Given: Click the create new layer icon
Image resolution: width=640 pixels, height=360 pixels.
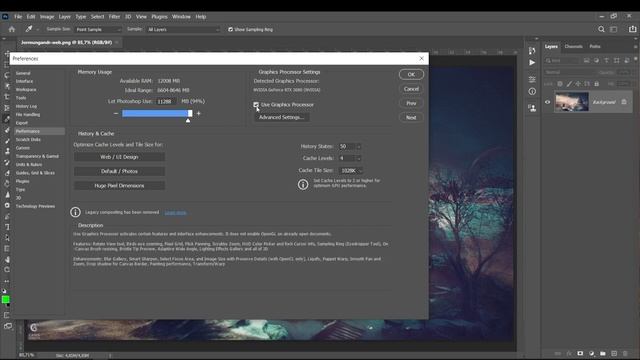Looking at the screenshot, I should 614,353.
